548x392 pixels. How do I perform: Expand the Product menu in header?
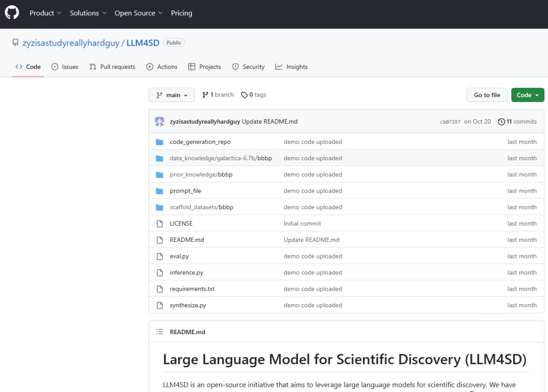pos(46,13)
